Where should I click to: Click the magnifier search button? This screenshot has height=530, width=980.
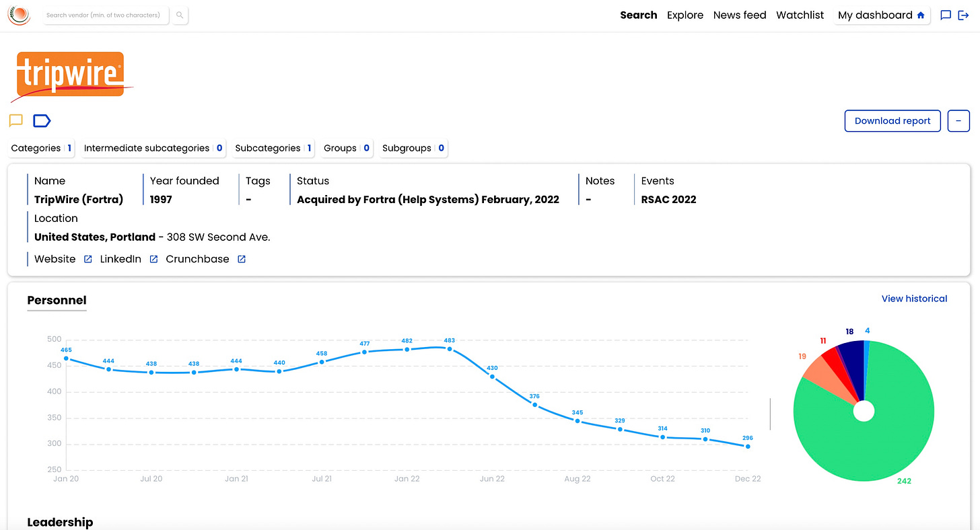[x=180, y=15]
